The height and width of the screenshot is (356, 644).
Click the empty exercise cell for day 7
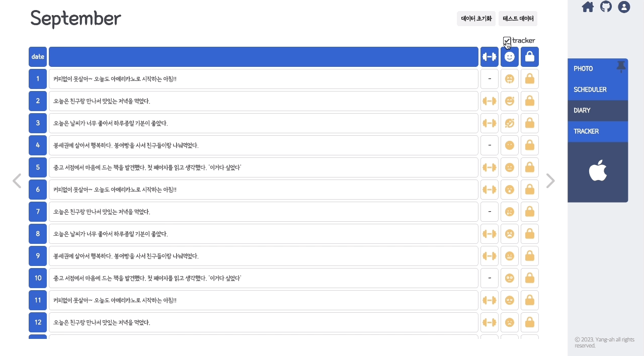(490, 212)
